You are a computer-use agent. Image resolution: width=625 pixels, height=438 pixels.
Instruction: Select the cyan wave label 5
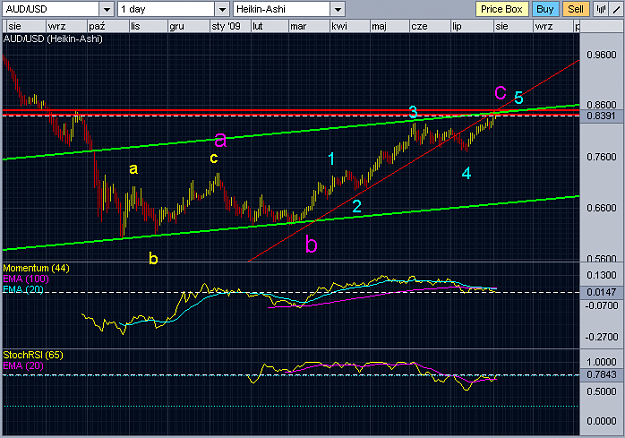pos(519,97)
